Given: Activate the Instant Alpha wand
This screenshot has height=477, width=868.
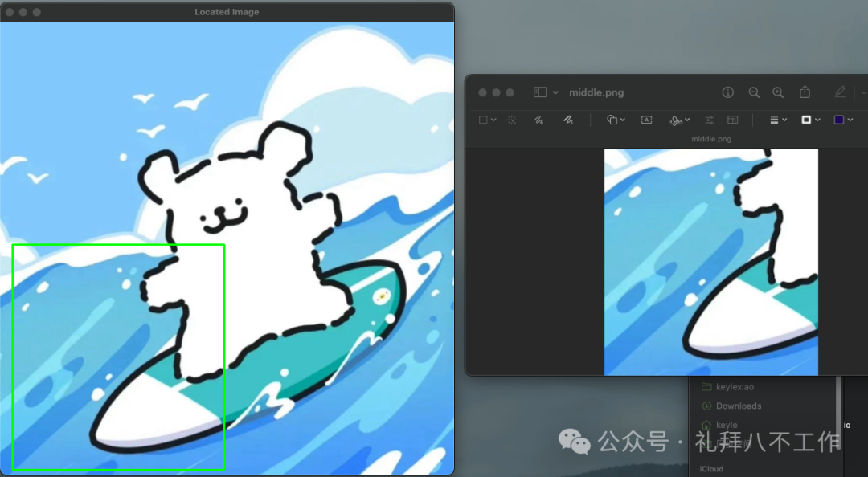Looking at the screenshot, I should click(512, 120).
